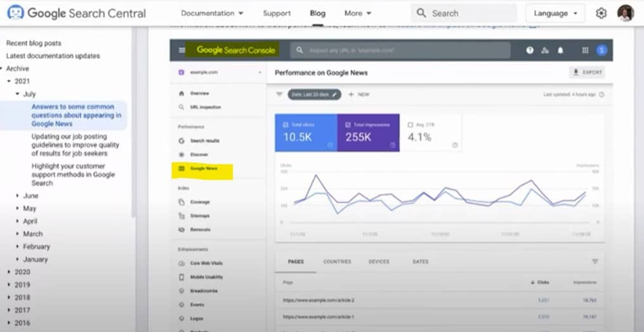Enable the Avg CTR checkbox
644x332 pixels.
410,124
